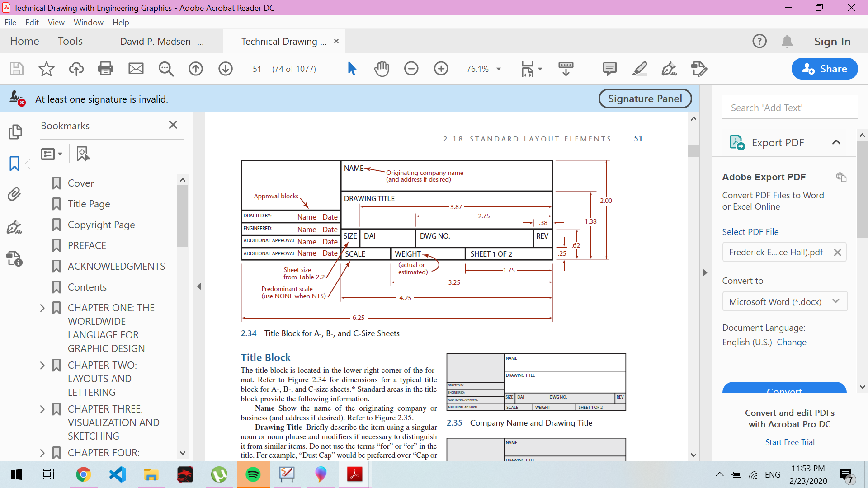Click the Print file icon
This screenshot has height=488, width=868.
click(105, 69)
